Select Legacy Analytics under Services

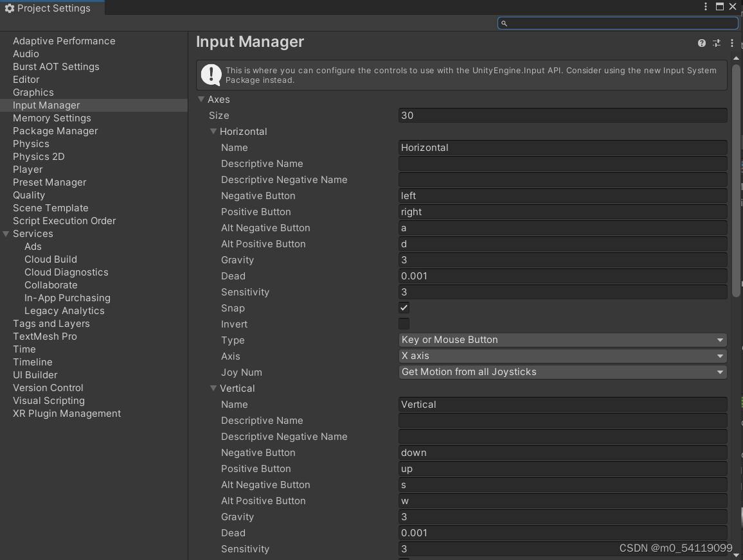64,311
